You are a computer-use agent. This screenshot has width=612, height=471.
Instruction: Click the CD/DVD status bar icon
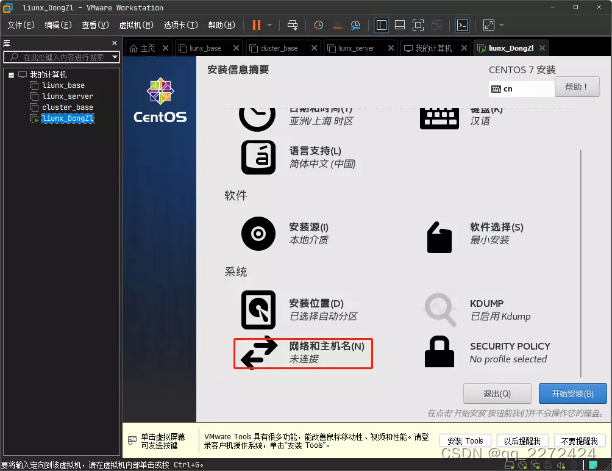click(523, 465)
